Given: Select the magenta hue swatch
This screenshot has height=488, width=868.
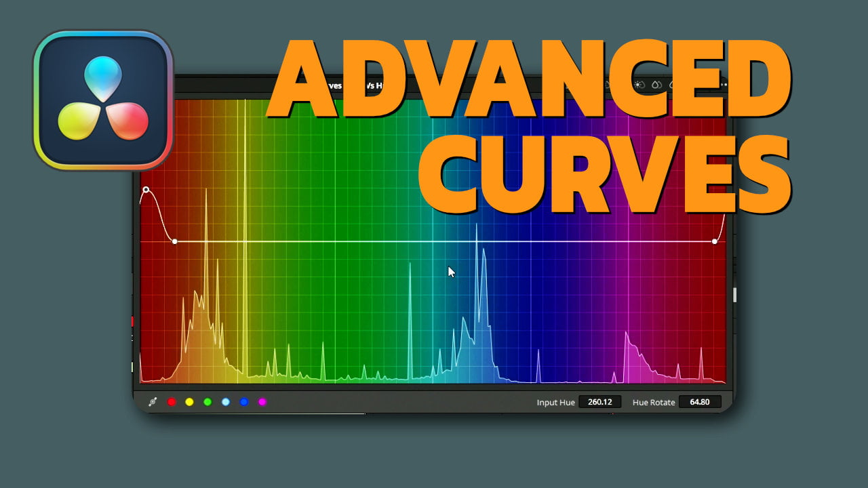Looking at the screenshot, I should pyautogui.click(x=262, y=402).
